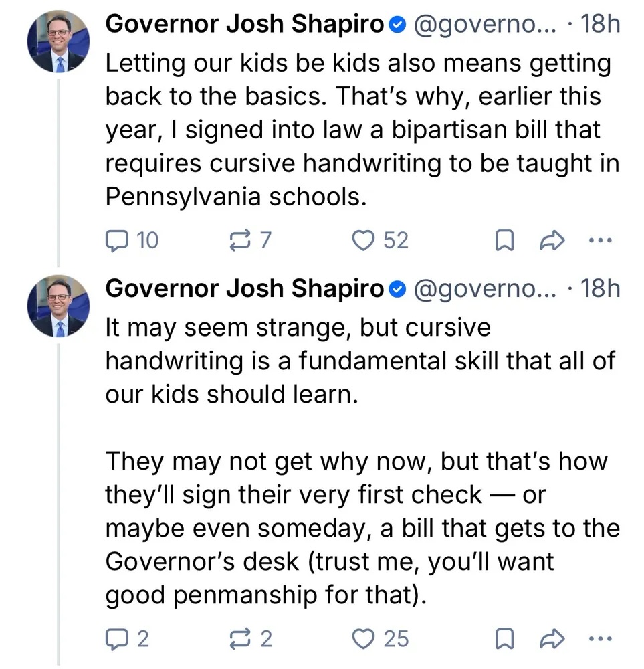Repost the good penmanship post
The image size is (644, 669).
tap(239, 638)
